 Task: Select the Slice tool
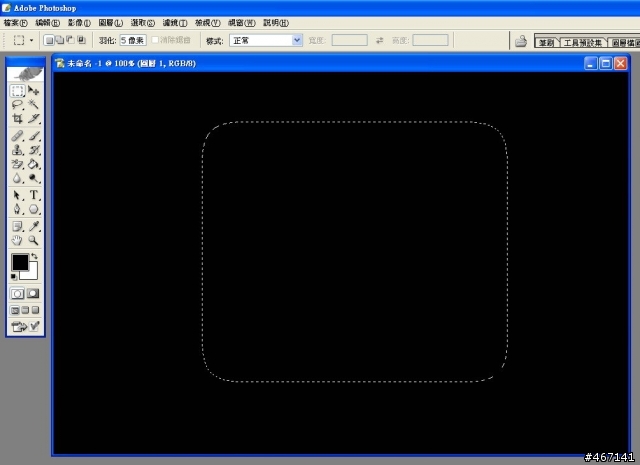[33, 118]
